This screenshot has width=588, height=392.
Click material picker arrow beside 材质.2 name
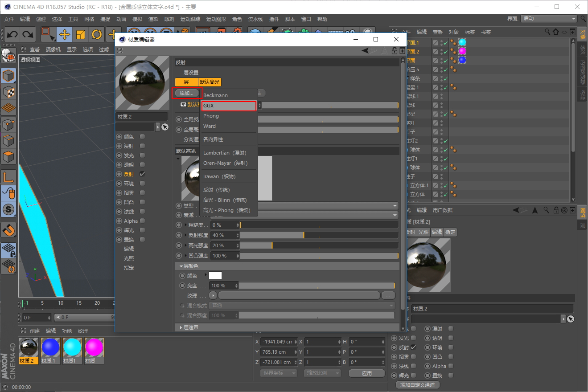165,127
